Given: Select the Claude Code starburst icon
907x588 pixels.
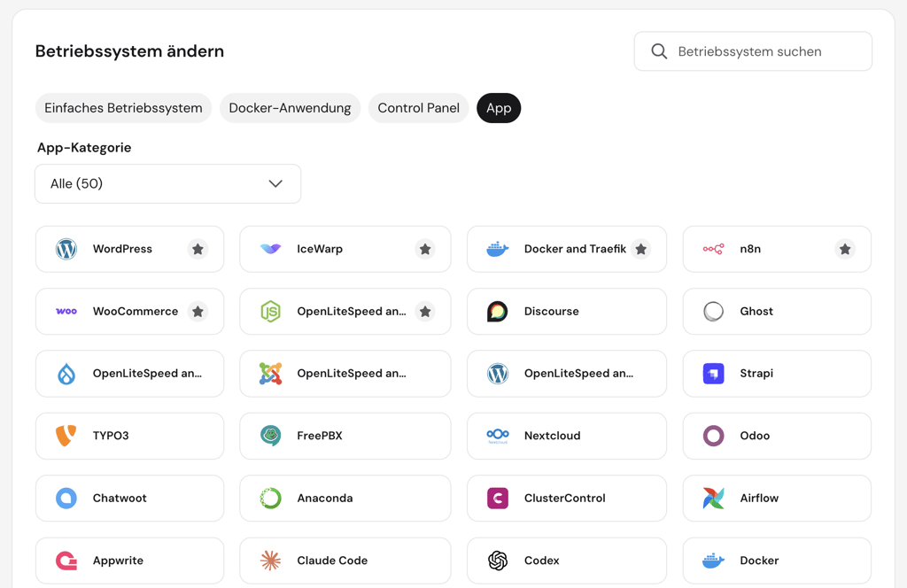Looking at the screenshot, I should pyautogui.click(x=270, y=561).
